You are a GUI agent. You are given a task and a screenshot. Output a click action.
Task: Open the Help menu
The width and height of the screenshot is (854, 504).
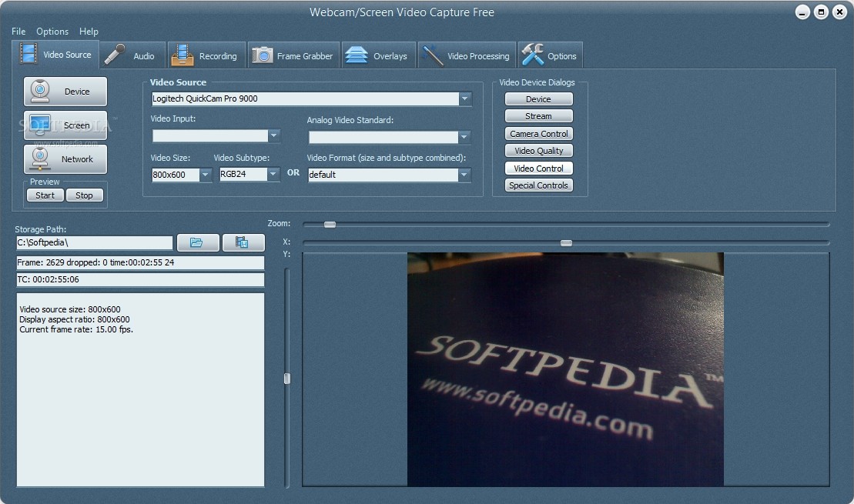coord(89,32)
